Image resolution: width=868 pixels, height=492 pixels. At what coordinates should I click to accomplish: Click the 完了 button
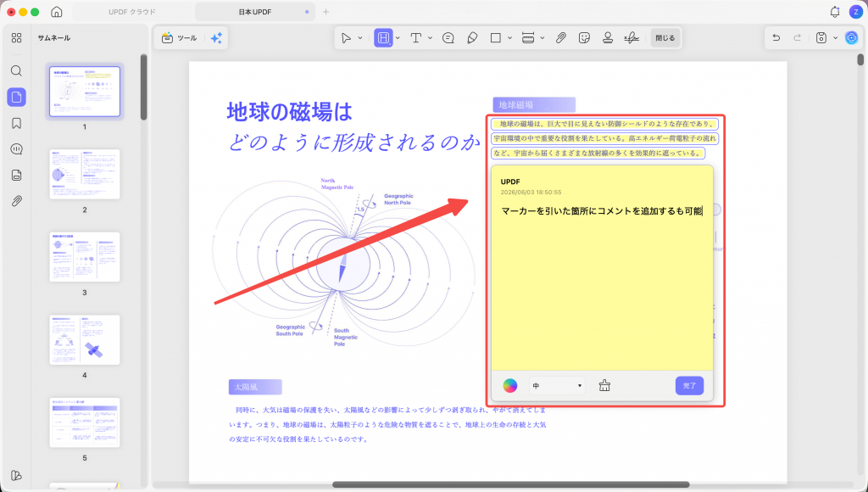pyautogui.click(x=689, y=386)
